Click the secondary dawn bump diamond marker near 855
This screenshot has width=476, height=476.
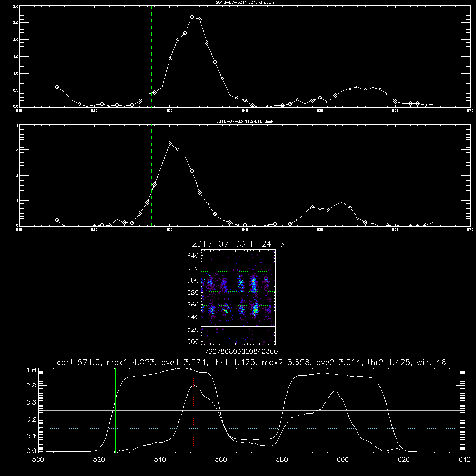[x=357, y=87]
